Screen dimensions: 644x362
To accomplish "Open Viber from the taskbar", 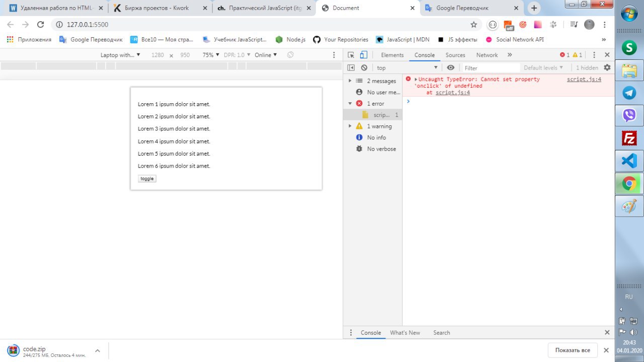I will point(629,115).
